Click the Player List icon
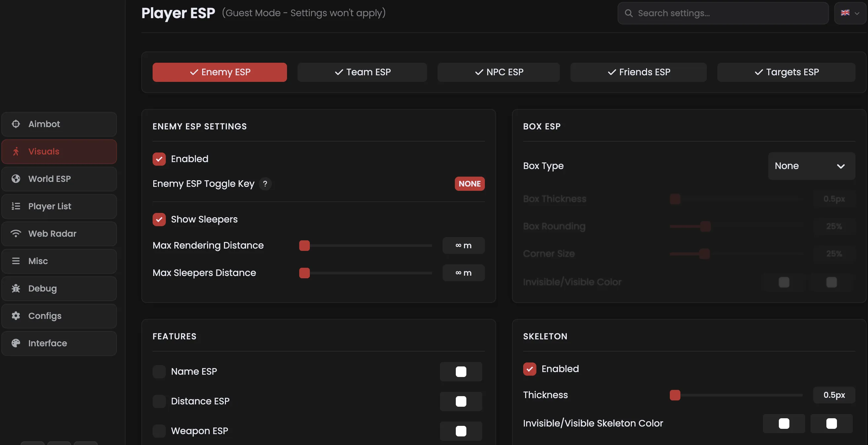The image size is (868, 445). [x=16, y=206]
